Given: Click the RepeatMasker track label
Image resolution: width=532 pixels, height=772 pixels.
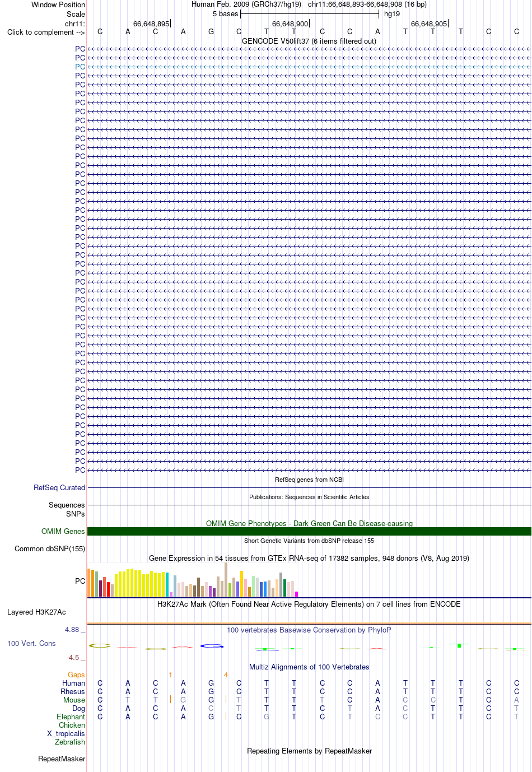Looking at the screenshot, I should [x=62, y=759].
